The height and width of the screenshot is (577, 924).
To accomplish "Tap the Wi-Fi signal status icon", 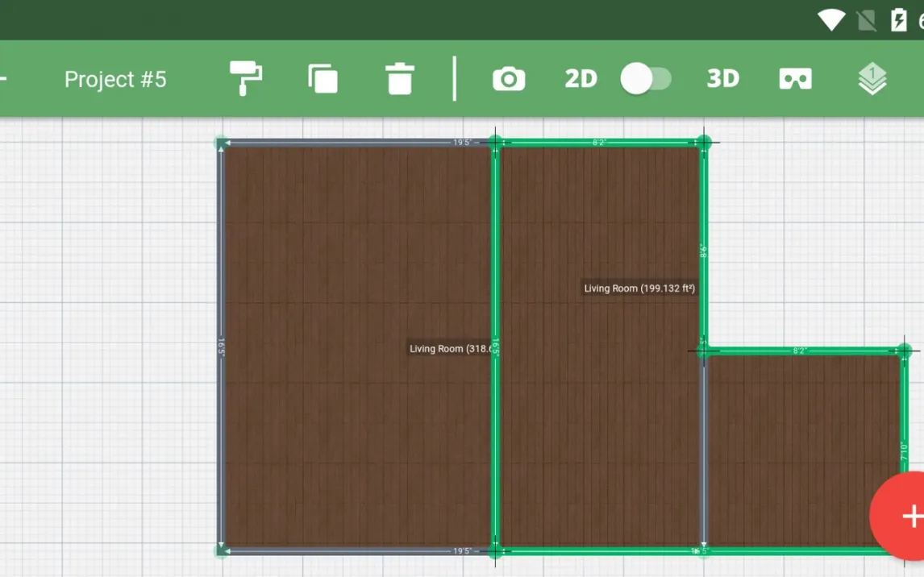I will [831, 19].
